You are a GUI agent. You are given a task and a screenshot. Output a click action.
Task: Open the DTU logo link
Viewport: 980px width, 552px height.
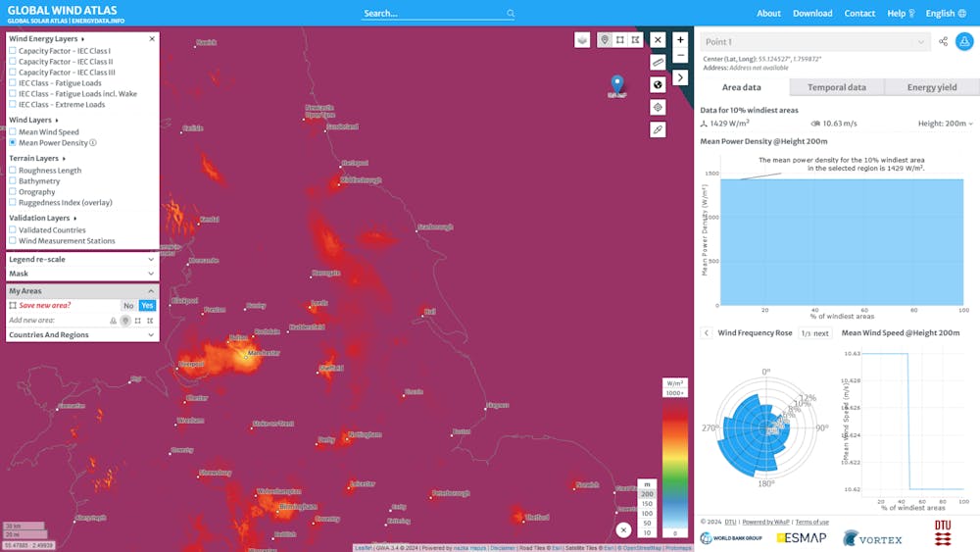coord(943,532)
